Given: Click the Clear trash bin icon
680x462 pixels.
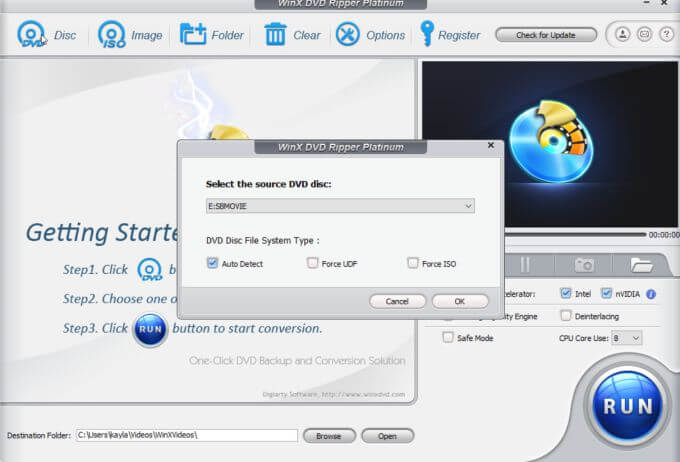Looking at the screenshot, I should pos(275,34).
